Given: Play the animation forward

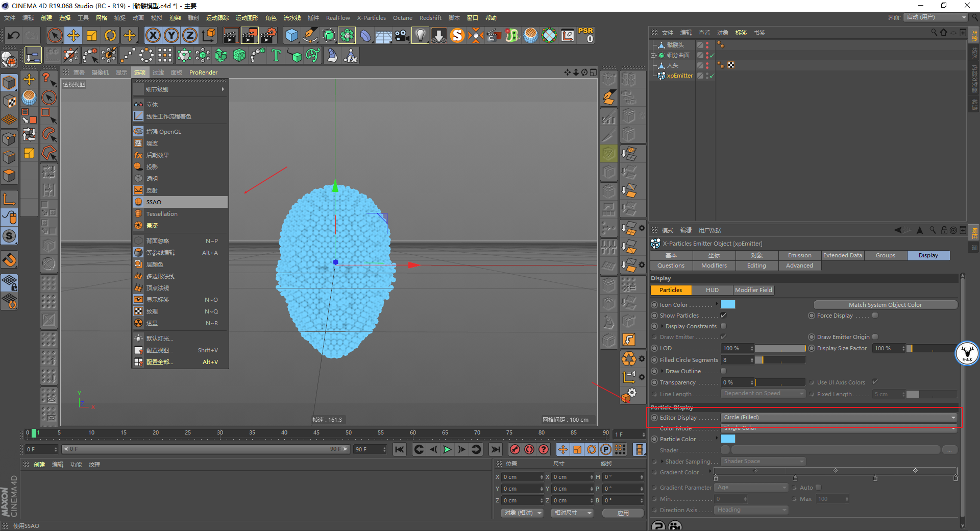Looking at the screenshot, I should point(447,449).
